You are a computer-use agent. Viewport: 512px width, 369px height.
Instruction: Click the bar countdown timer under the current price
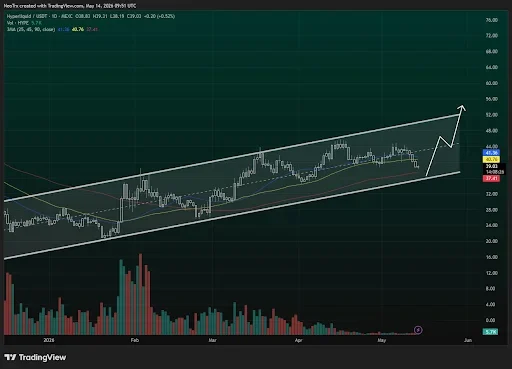pyautogui.click(x=494, y=172)
